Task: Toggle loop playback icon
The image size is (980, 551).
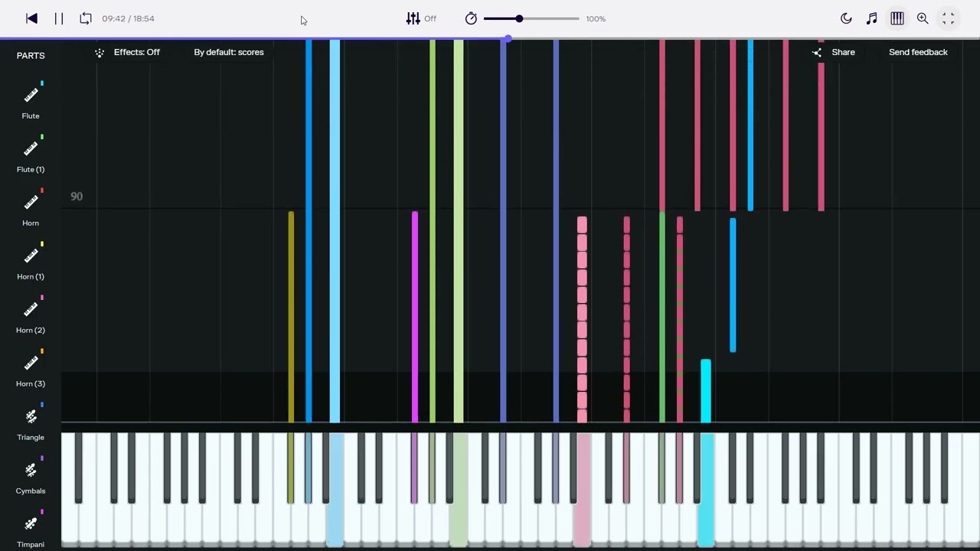Action: [86, 18]
